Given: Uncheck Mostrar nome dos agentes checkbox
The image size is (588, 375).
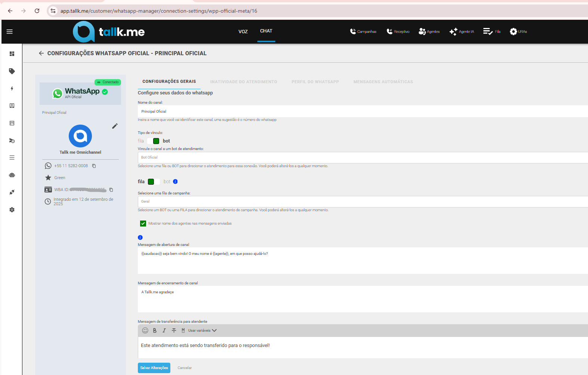Looking at the screenshot, I should 143,224.
